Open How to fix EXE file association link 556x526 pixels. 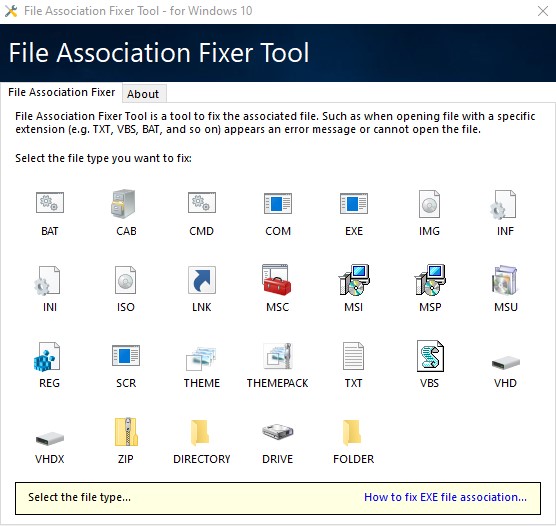[445, 497]
